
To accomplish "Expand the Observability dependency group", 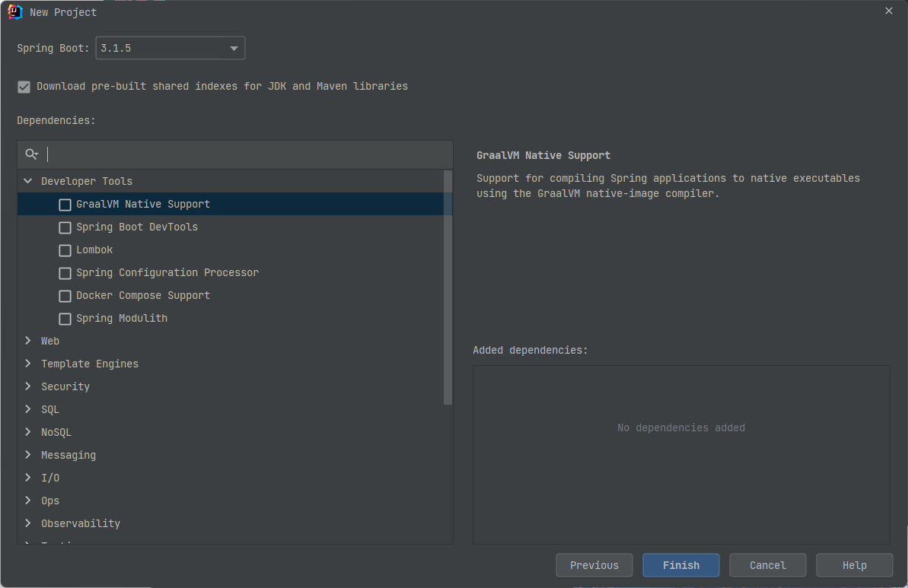I will 28,523.
